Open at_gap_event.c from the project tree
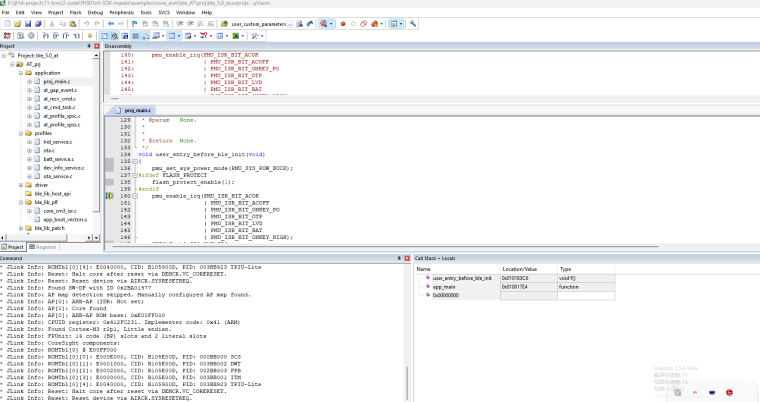760x402 pixels. (60, 90)
